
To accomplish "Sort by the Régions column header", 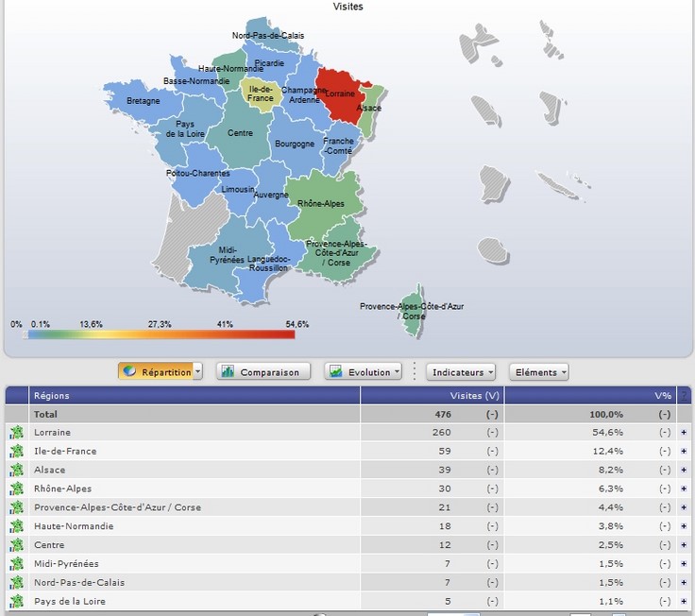I will tap(52, 396).
